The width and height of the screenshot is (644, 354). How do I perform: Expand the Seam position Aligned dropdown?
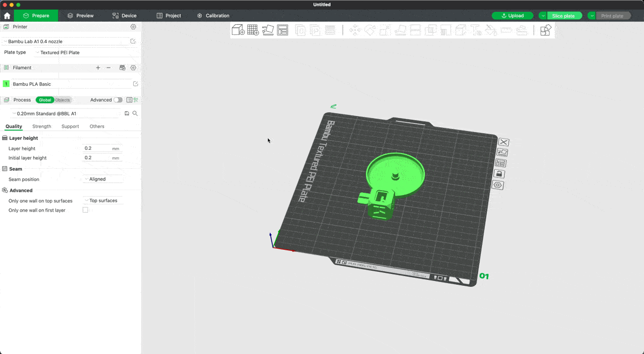click(103, 179)
